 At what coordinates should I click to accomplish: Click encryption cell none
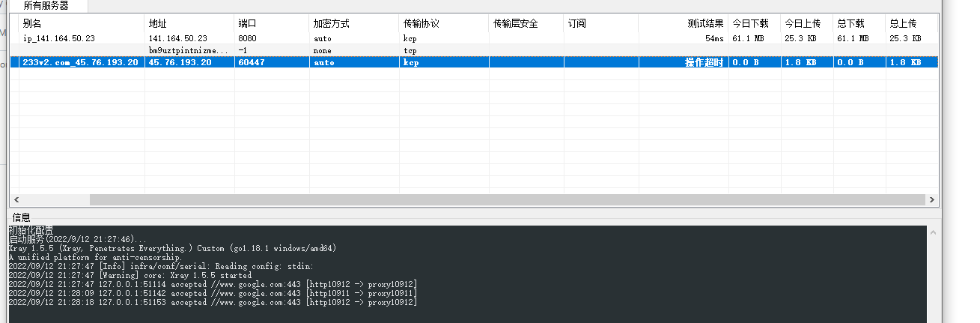click(x=323, y=50)
